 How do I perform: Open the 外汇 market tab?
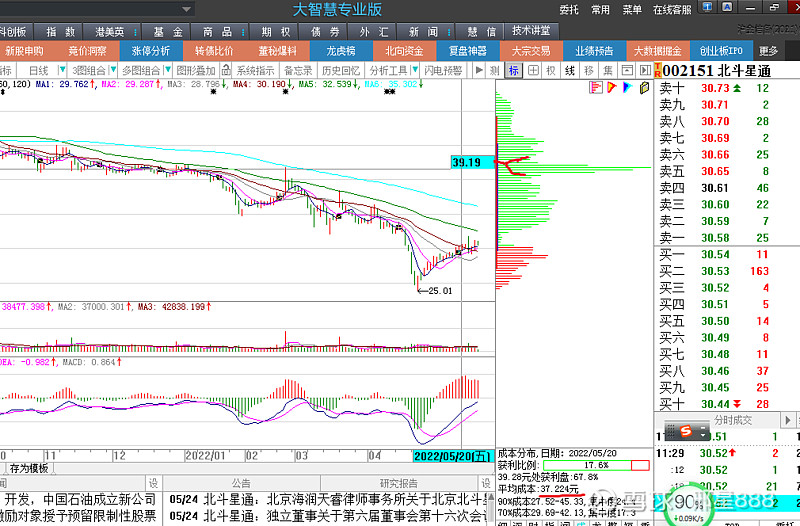click(374, 32)
